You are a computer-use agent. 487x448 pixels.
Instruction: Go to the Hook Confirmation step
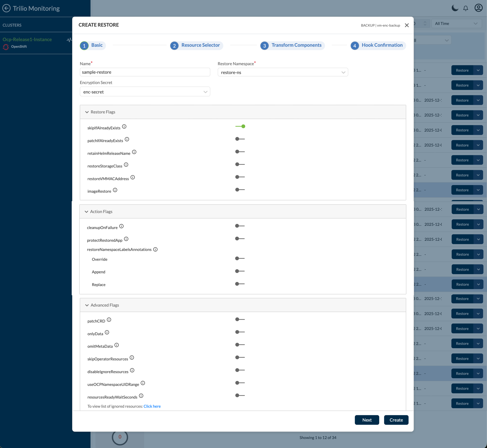[382, 45]
